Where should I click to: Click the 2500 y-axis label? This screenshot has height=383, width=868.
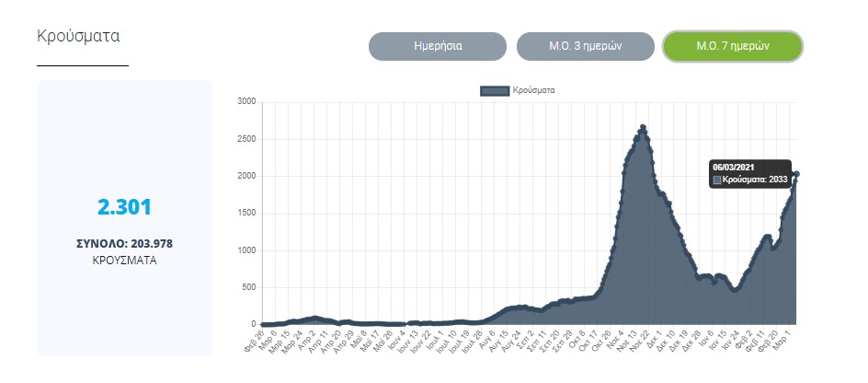pos(246,139)
